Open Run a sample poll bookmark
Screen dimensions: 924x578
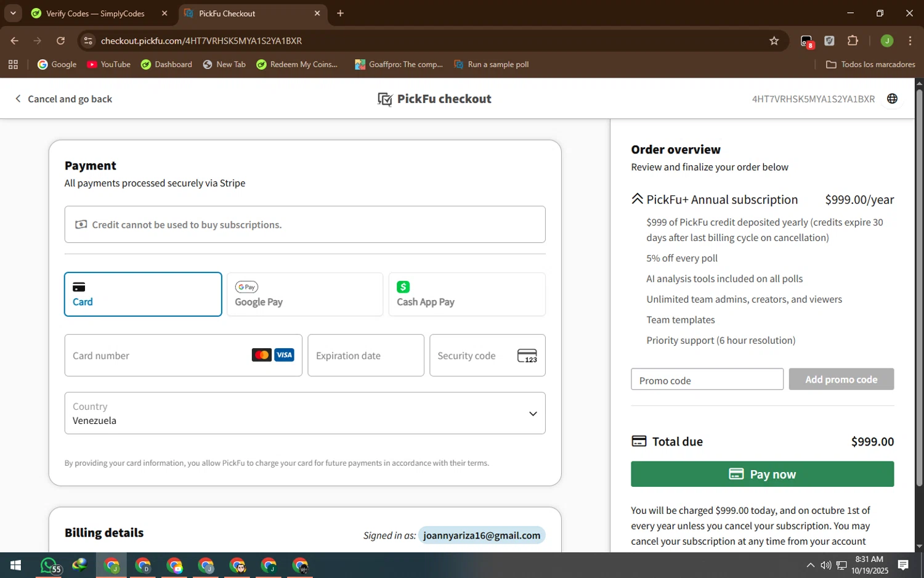(x=492, y=65)
